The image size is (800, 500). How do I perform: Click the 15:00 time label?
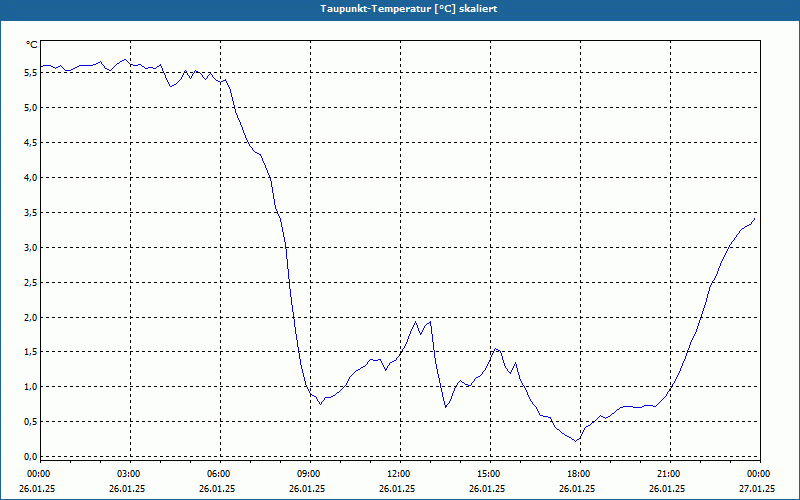pos(490,474)
